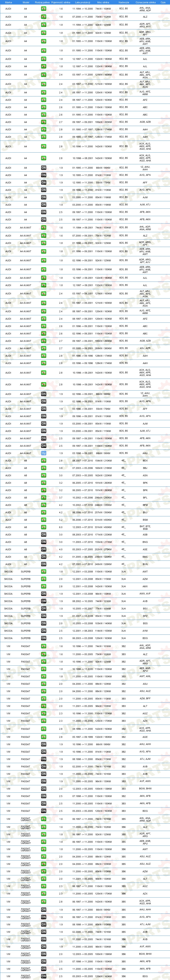Select the 103kW / 140KM power cell

coord(103,624)
